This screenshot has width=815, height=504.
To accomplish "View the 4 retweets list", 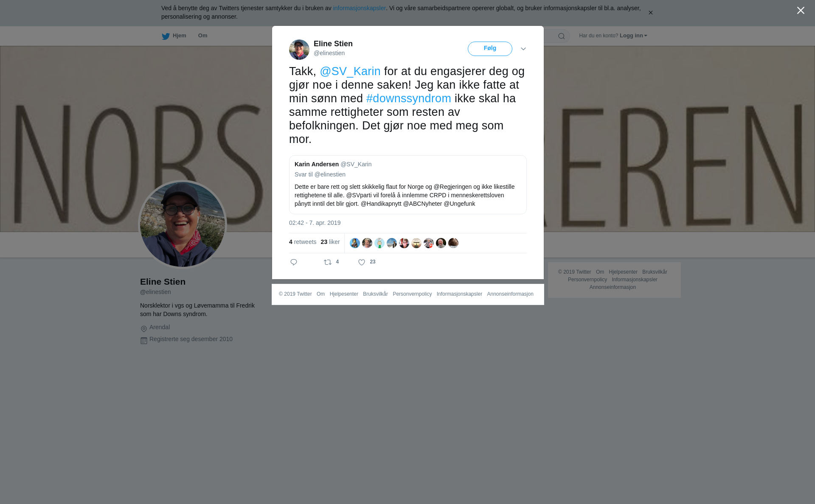I will click(303, 242).
